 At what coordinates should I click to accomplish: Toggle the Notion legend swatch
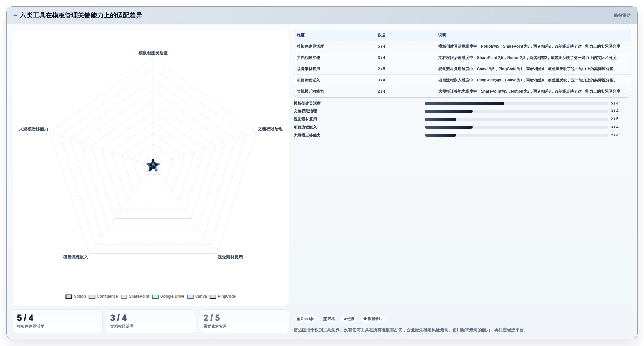tap(69, 297)
